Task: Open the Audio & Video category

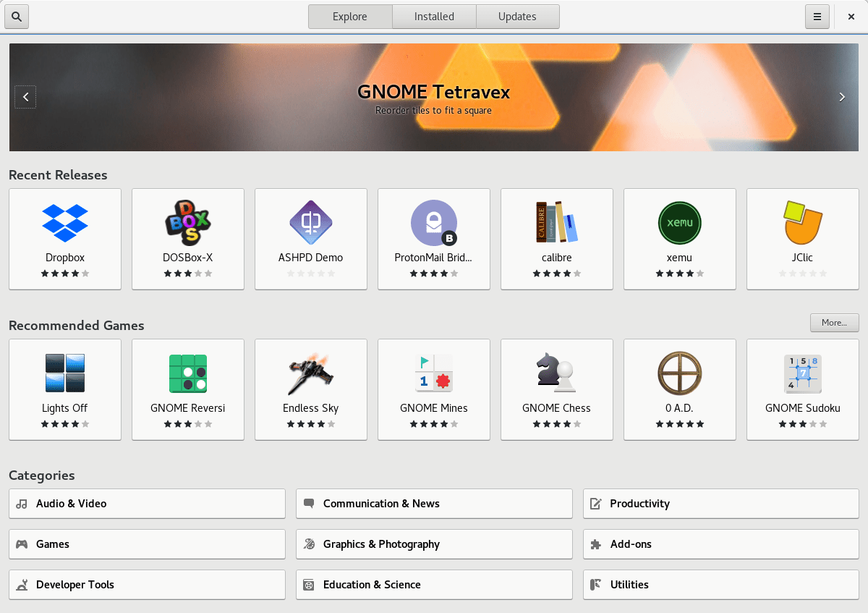Action: (147, 503)
